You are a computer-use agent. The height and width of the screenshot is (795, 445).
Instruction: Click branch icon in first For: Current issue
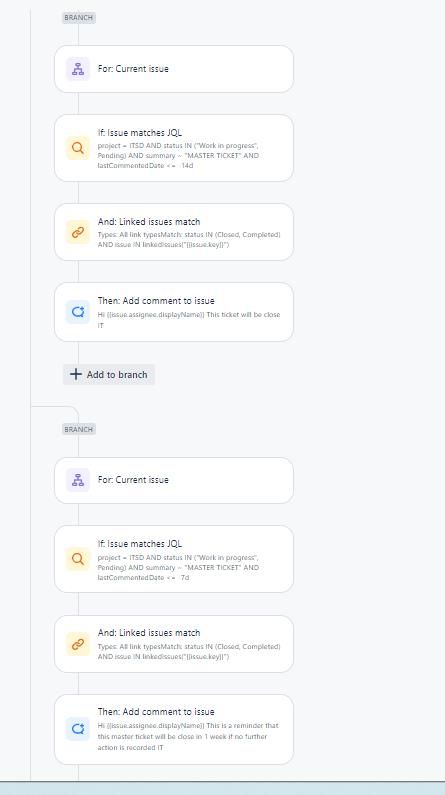tap(78, 69)
